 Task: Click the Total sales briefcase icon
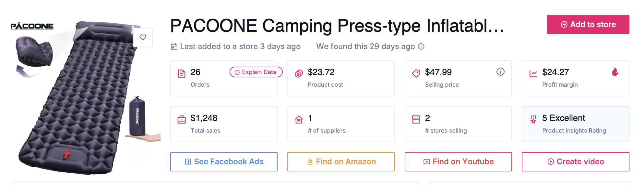pyautogui.click(x=182, y=120)
